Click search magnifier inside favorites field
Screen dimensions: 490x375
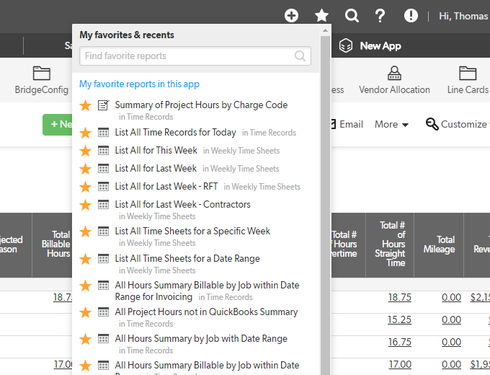pos(300,56)
